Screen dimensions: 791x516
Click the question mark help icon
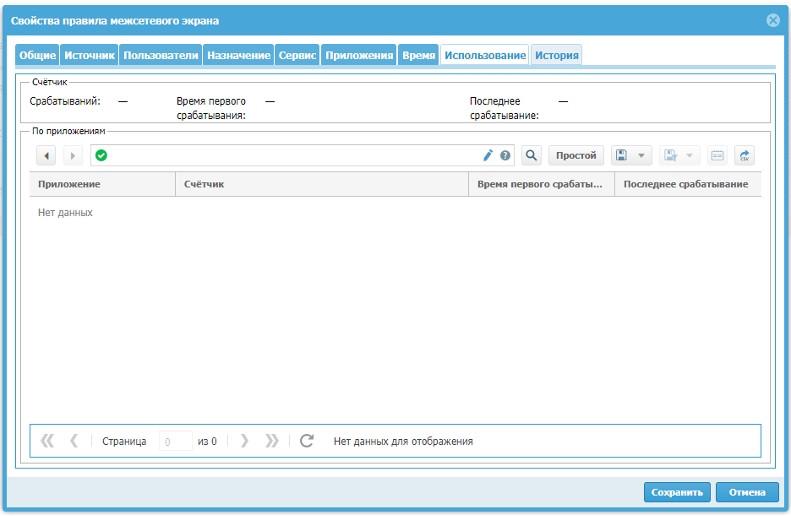pyautogui.click(x=505, y=156)
